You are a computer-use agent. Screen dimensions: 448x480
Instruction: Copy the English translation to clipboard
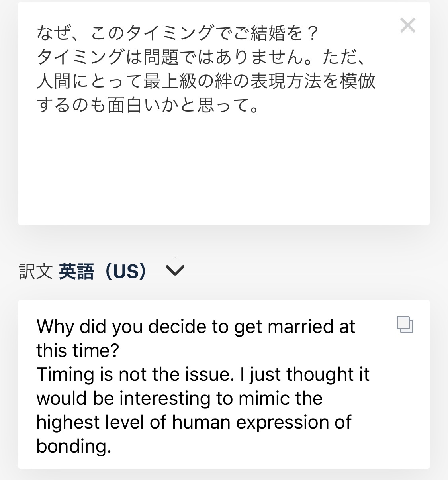click(x=405, y=325)
